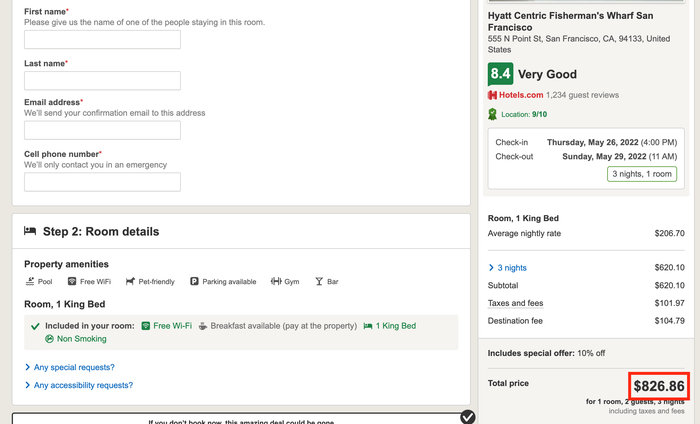Click the Step 2: Room details heading
Viewport: 700px width, 424px height.
[x=101, y=232]
